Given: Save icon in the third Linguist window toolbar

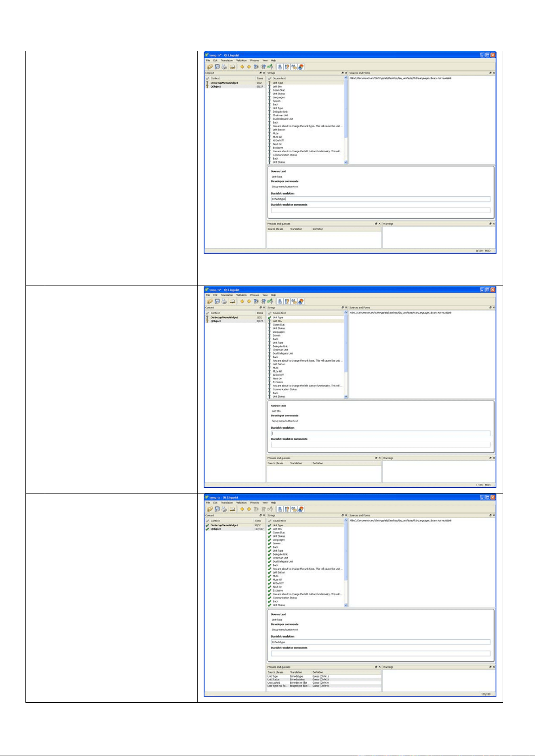Looking at the screenshot, I should 217,509.
